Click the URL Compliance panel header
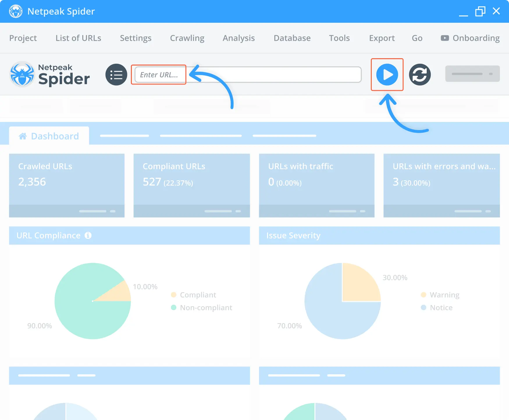 129,235
